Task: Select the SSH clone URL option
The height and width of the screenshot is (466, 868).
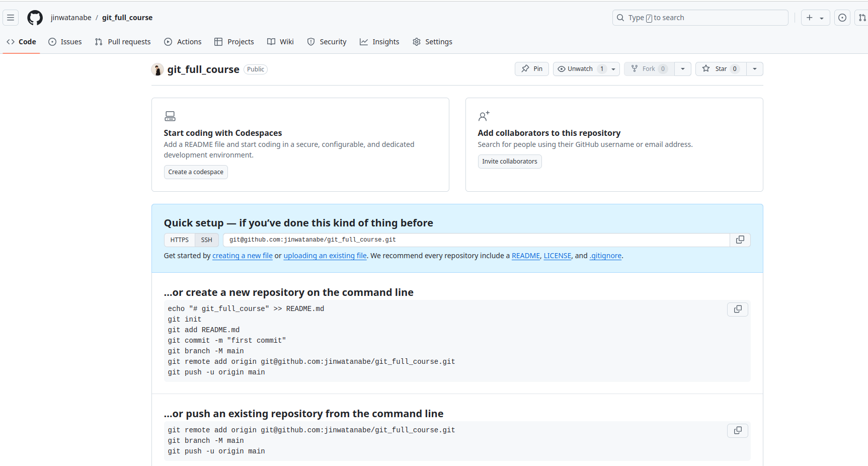Action: [207, 240]
